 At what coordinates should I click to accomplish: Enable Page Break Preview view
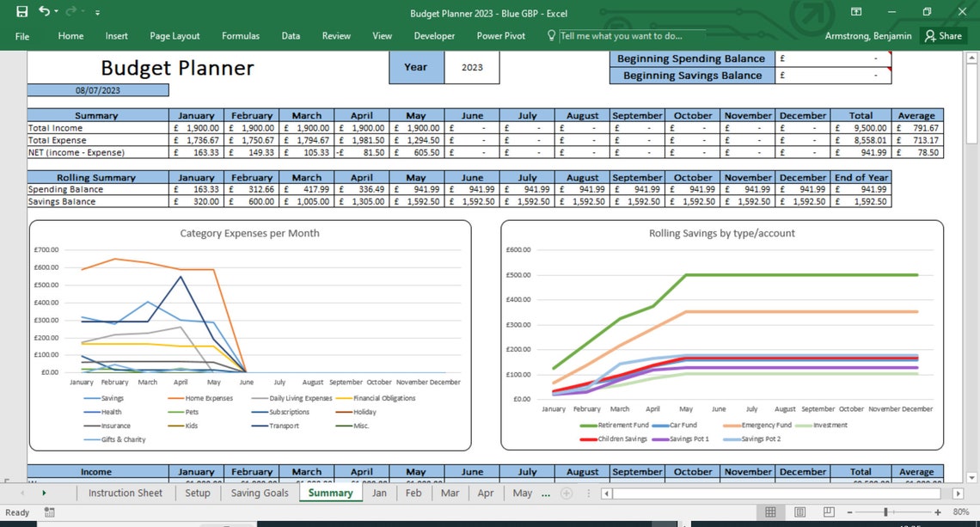(828, 512)
